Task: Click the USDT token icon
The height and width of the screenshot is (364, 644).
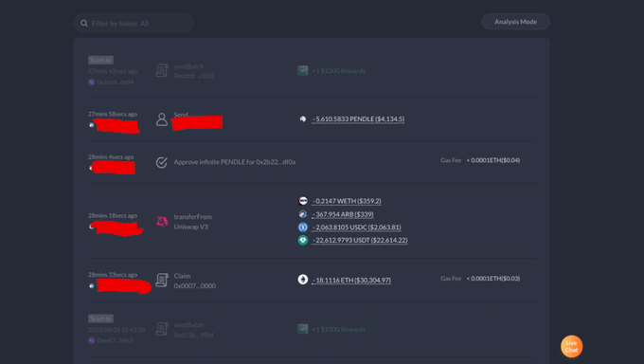Action: 303,240
